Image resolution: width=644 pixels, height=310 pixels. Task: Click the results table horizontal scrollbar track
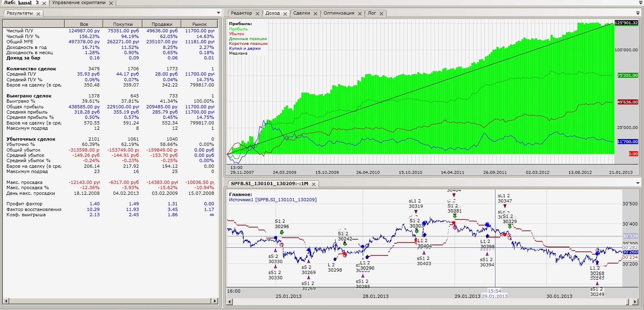[x=109, y=301]
